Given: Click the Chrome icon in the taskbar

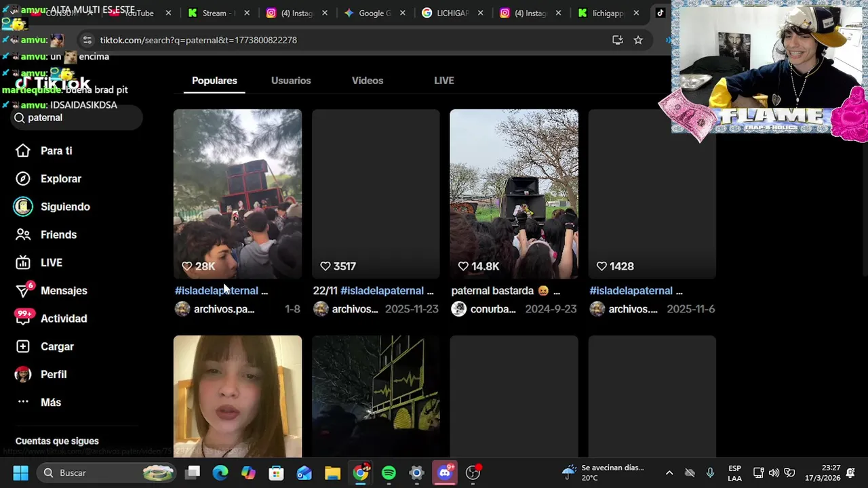Looking at the screenshot, I should [x=361, y=472].
